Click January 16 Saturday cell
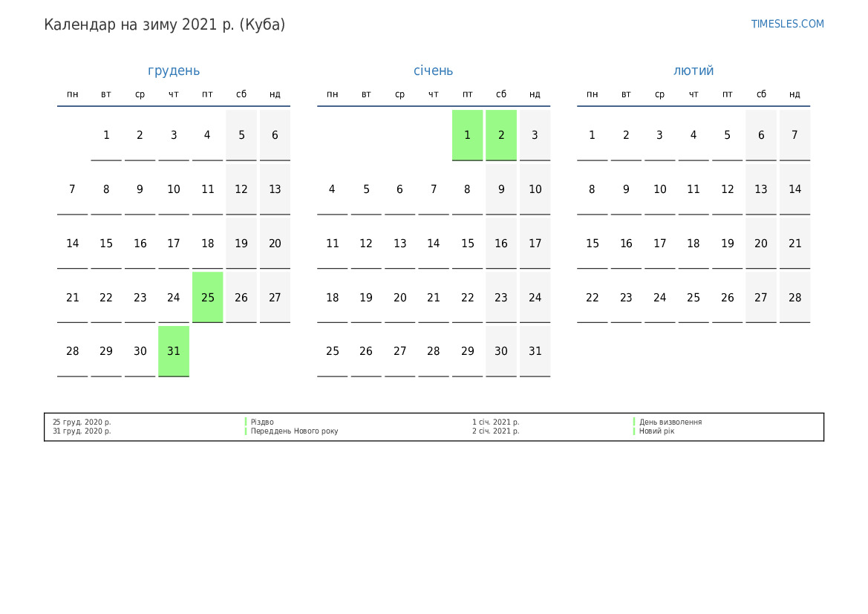 [x=501, y=243]
